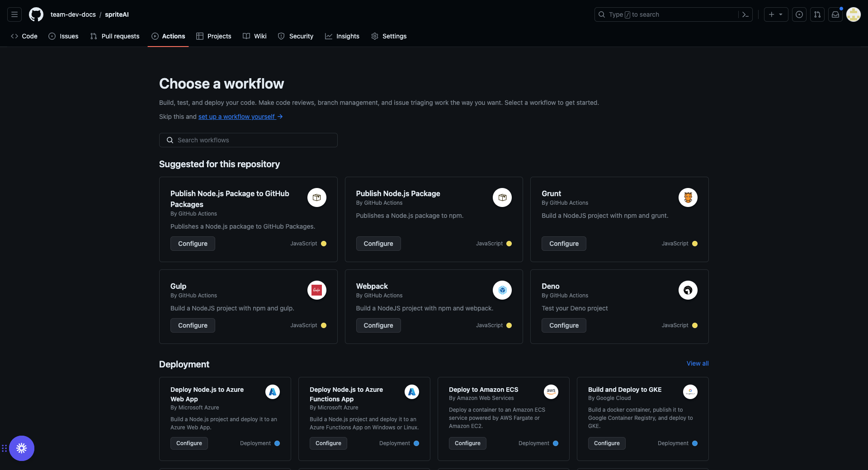Click the GitHub logo home icon
This screenshot has height=470, width=868.
point(36,14)
